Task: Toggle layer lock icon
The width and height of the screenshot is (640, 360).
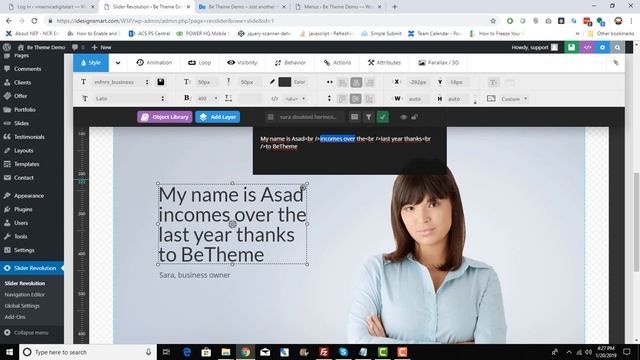Action: tap(414, 117)
